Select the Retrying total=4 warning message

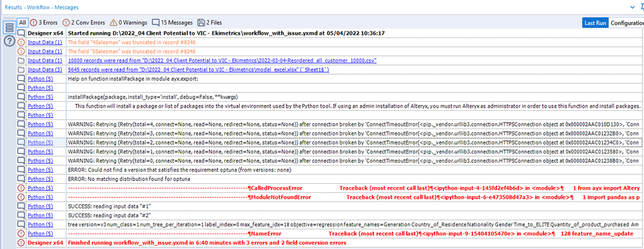pos(354,124)
